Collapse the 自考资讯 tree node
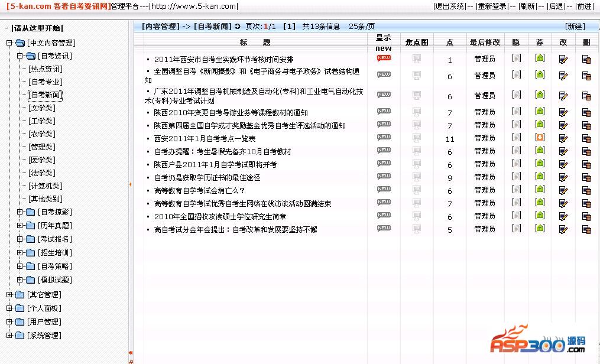The image size is (600, 364). 20,56
